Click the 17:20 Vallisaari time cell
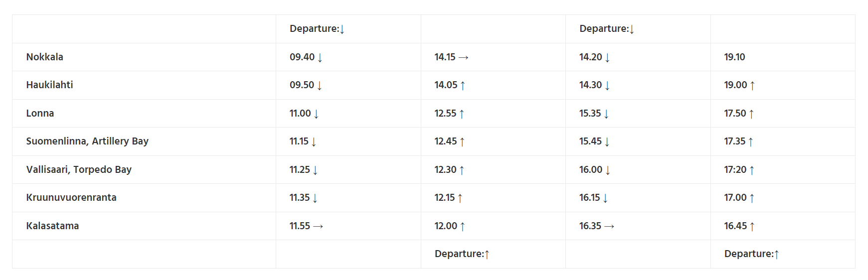Viewport: 868px width, 280px height. (x=735, y=170)
